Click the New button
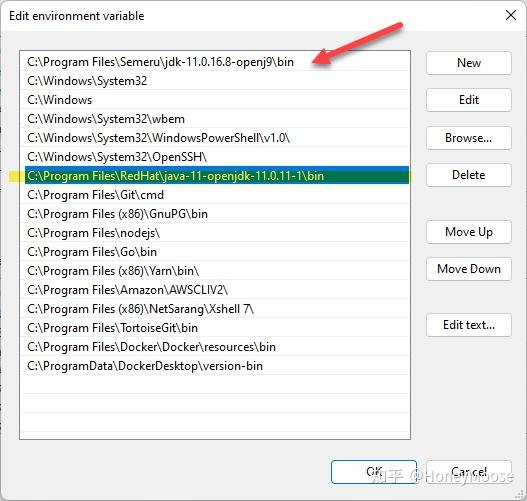 (469, 63)
